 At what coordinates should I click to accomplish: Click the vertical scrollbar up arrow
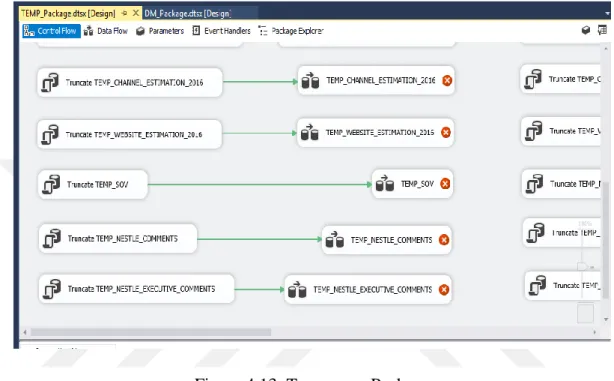606,48
